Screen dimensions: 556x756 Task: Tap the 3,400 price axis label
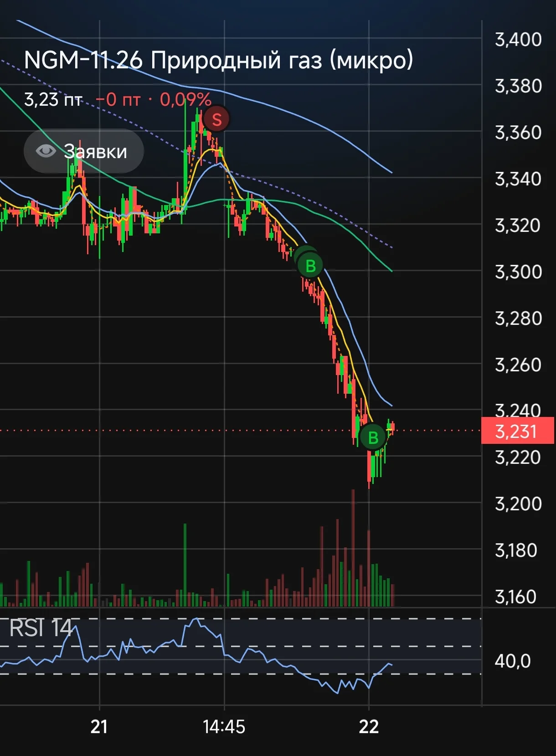point(519,40)
